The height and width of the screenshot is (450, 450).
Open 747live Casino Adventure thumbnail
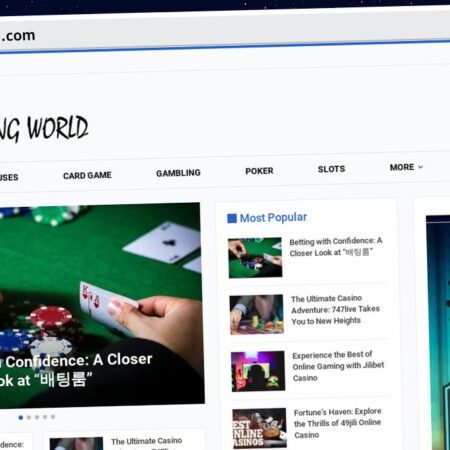256,315
